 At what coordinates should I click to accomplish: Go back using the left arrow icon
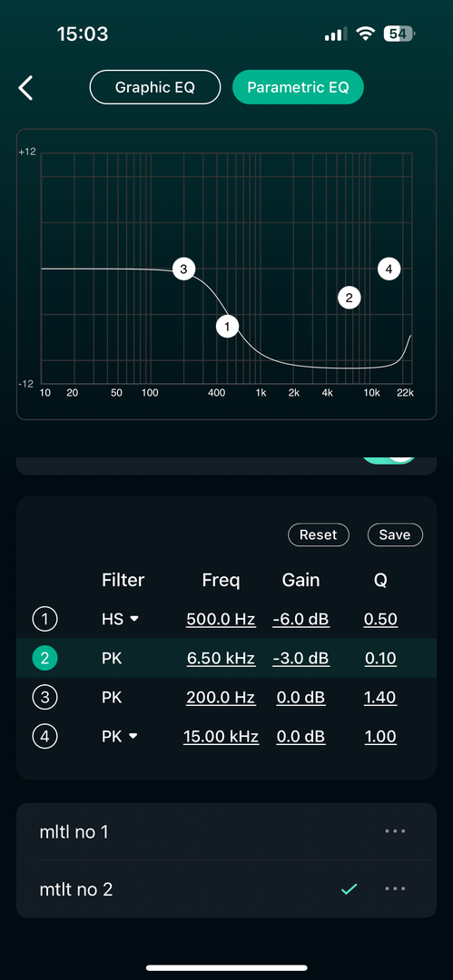coord(25,88)
